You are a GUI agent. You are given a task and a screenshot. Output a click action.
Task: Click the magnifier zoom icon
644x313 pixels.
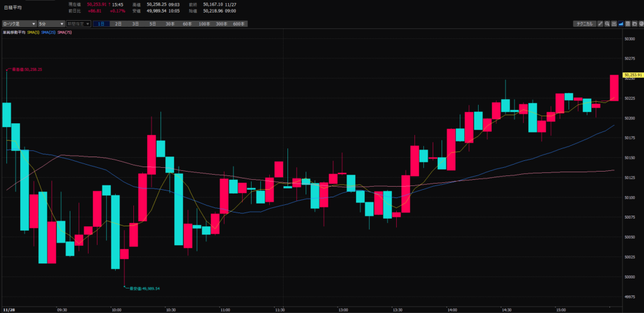pyautogui.click(x=608, y=24)
